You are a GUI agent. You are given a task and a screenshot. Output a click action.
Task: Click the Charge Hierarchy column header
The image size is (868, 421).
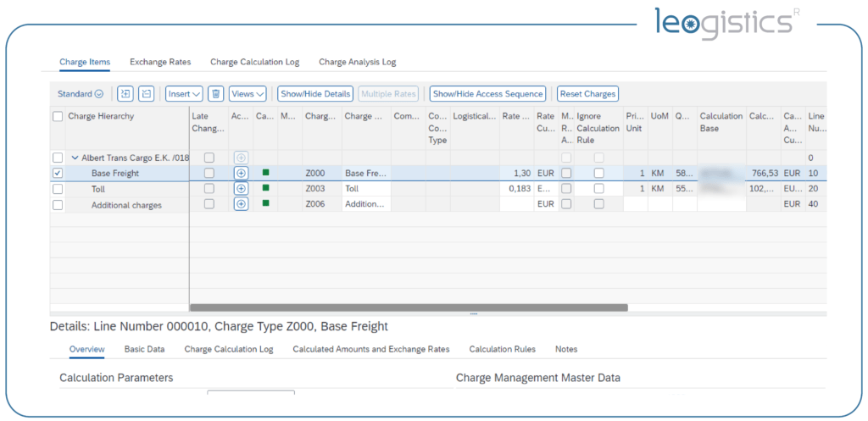click(x=127, y=129)
